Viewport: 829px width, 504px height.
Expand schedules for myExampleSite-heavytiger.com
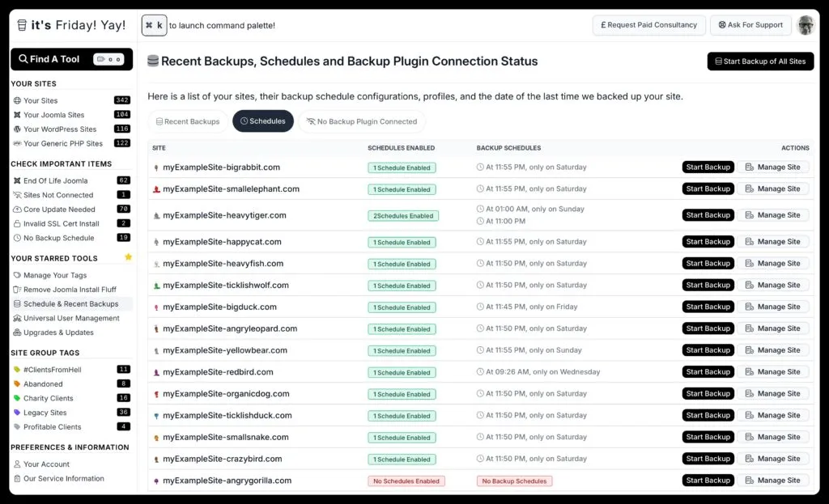click(401, 215)
